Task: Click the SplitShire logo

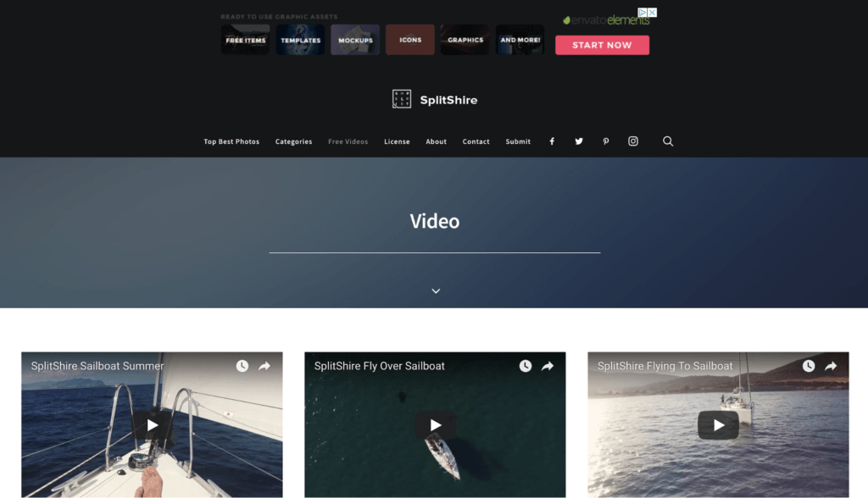Action: [435, 100]
